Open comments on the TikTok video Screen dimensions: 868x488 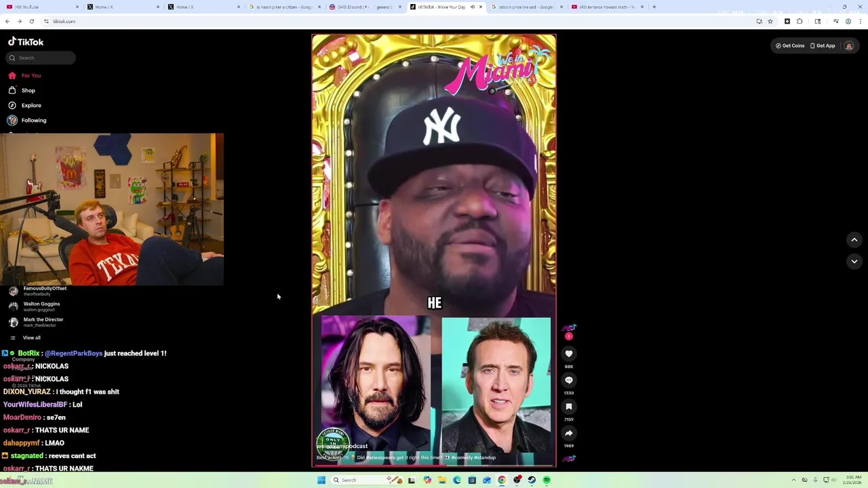tap(569, 380)
